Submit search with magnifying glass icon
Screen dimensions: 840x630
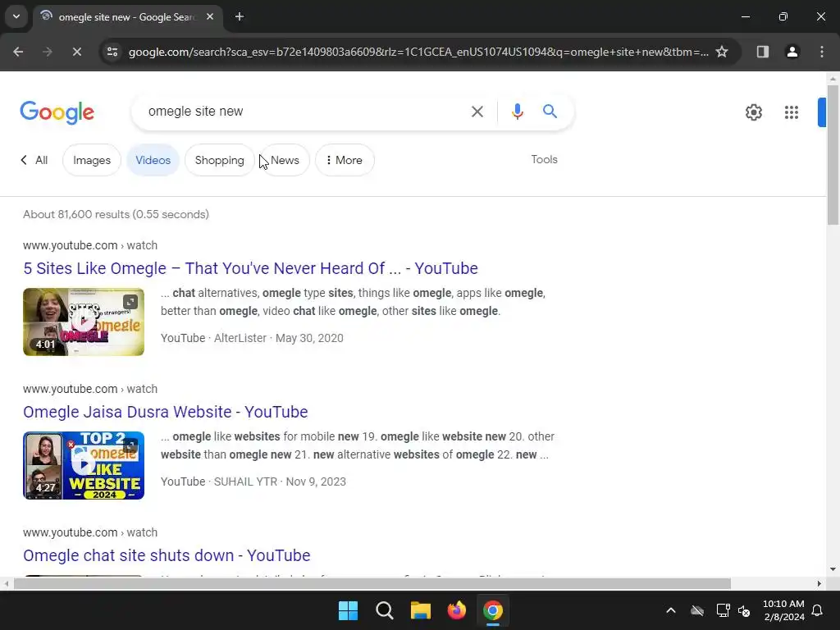coord(550,112)
